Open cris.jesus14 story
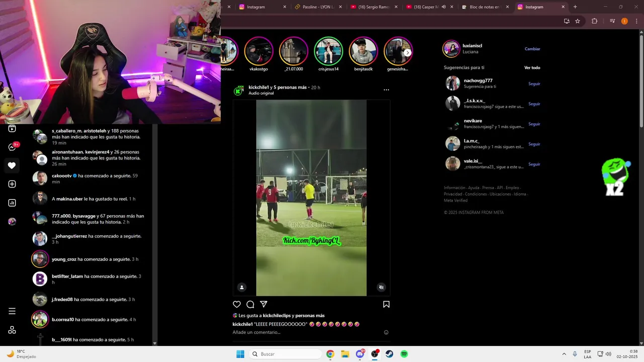 point(329,51)
